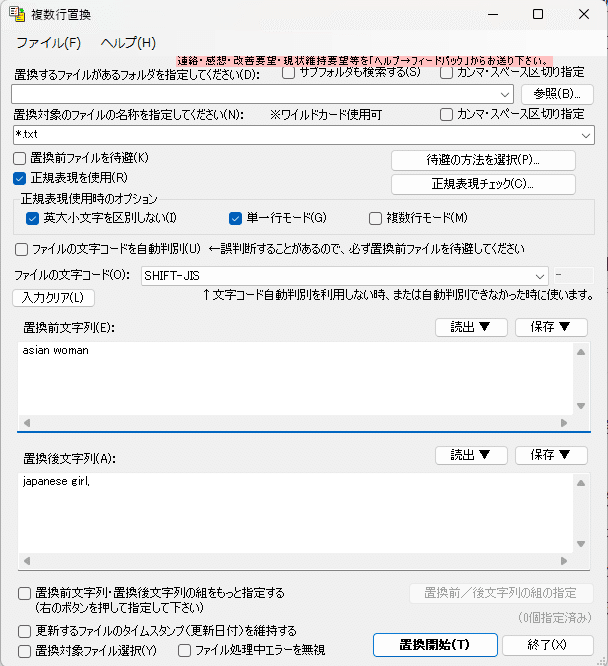The image size is (608, 666).
Task: Expand the *.txt file name dropdown arrow
Action: (x=585, y=135)
